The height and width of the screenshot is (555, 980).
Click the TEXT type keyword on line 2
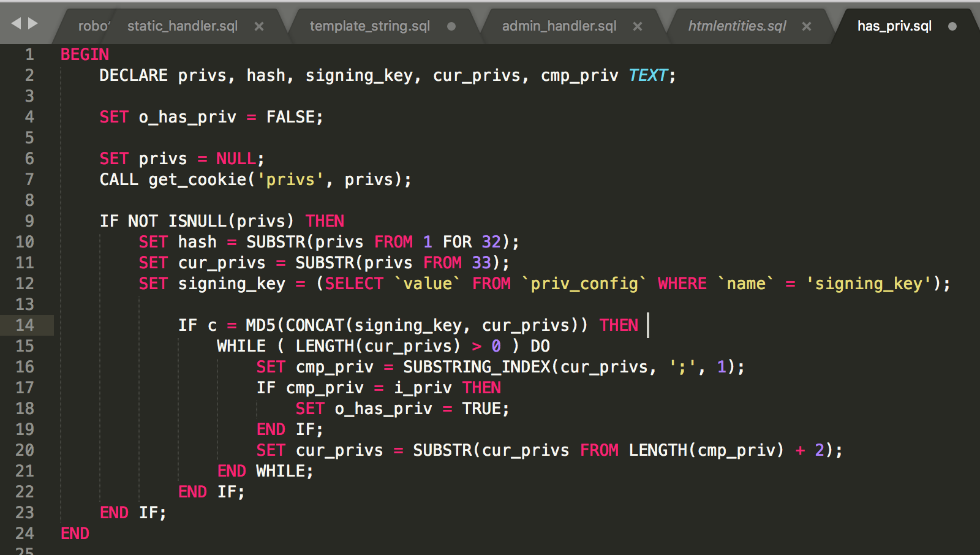[x=647, y=75]
